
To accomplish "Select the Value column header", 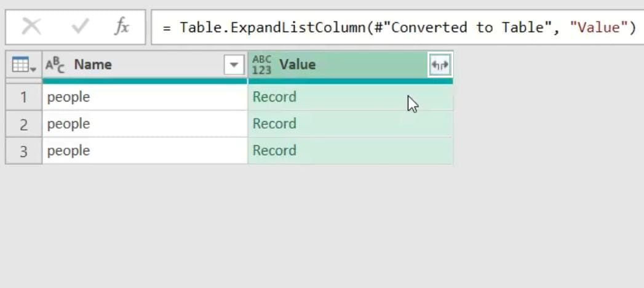I will pos(344,65).
